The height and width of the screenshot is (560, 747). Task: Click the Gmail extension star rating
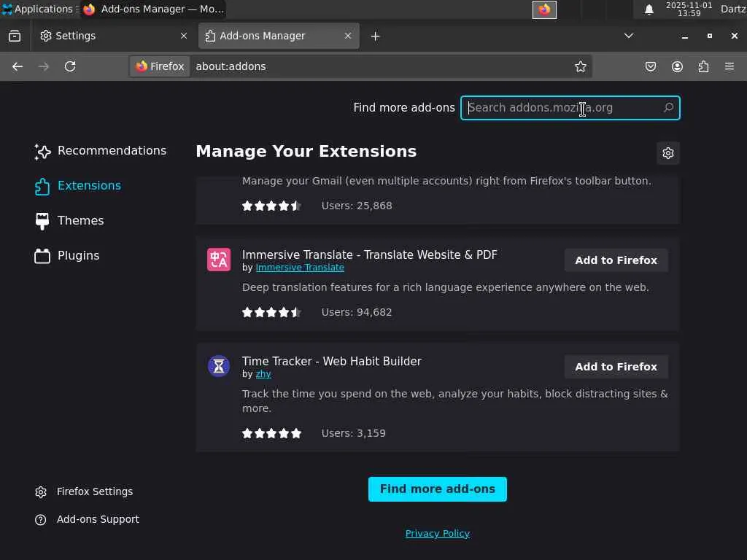point(271,206)
